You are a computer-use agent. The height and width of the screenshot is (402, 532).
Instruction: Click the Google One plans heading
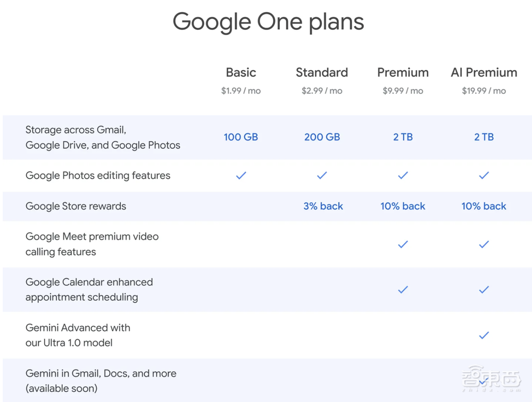(x=268, y=22)
